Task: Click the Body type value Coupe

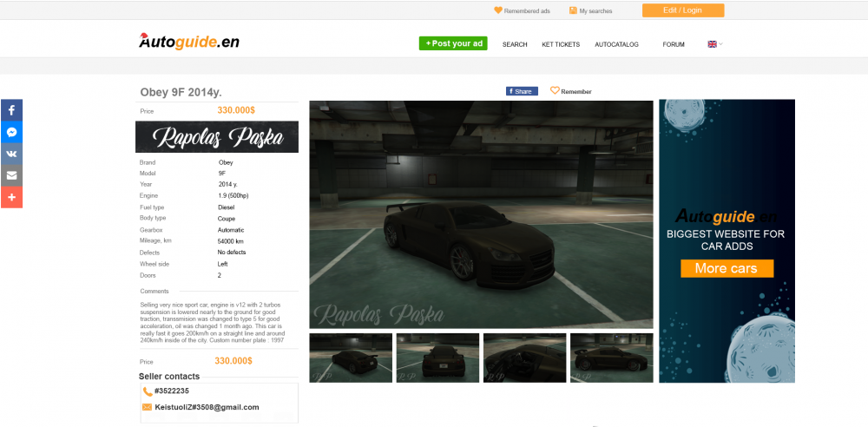Action: pyautogui.click(x=227, y=219)
